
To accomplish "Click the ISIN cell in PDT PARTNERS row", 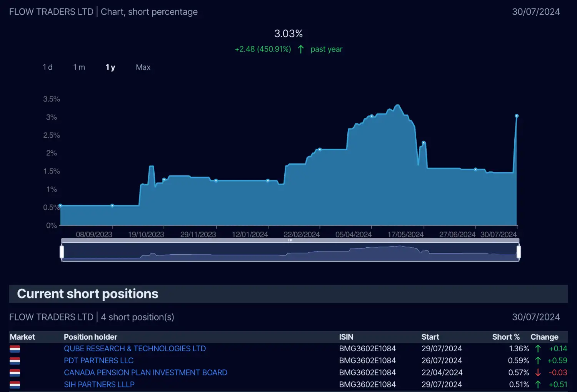I will (367, 360).
